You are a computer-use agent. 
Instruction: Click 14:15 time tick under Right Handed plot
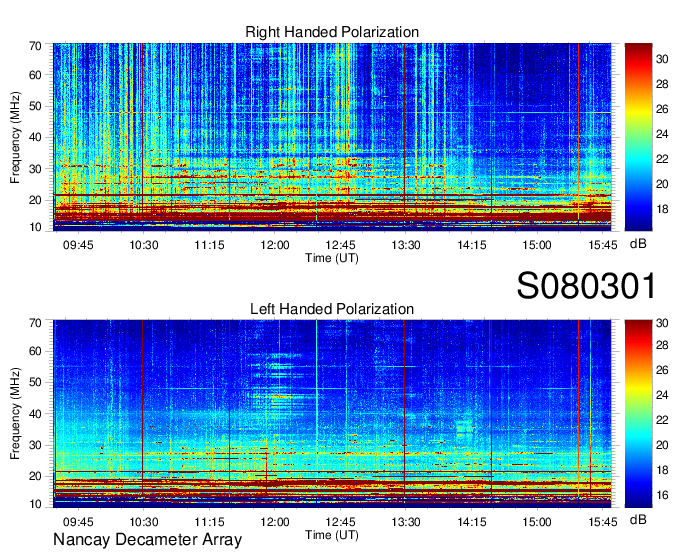click(472, 245)
